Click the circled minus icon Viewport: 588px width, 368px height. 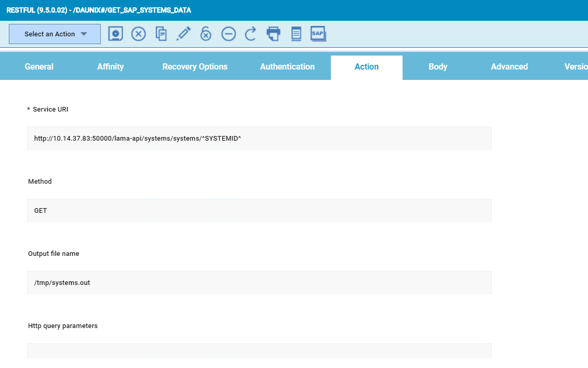click(x=229, y=34)
